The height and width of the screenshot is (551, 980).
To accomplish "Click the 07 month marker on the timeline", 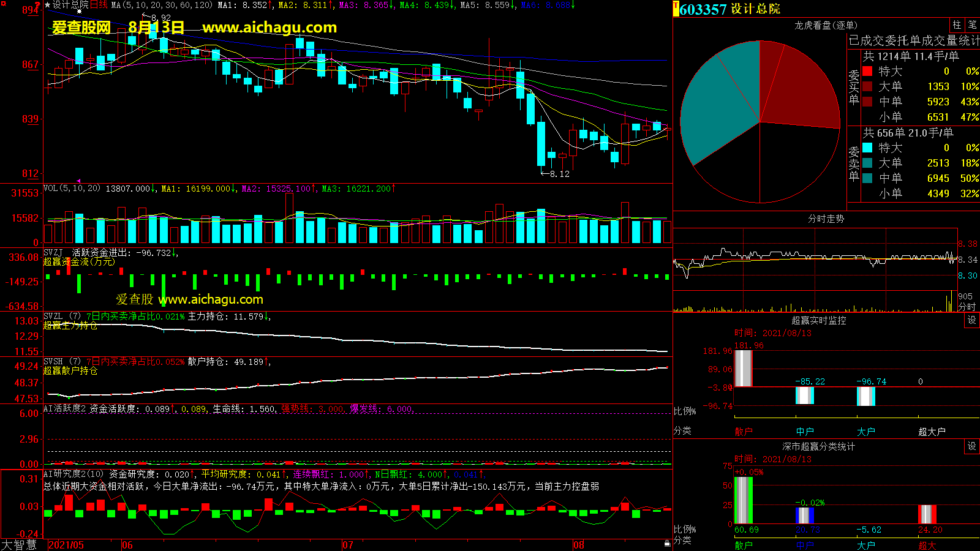I will [348, 545].
